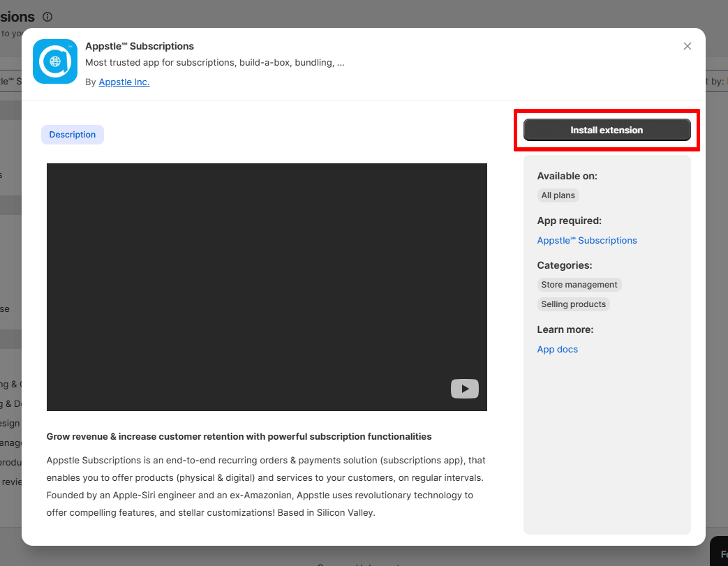Click the dark video preview area

click(x=267, y=287)
